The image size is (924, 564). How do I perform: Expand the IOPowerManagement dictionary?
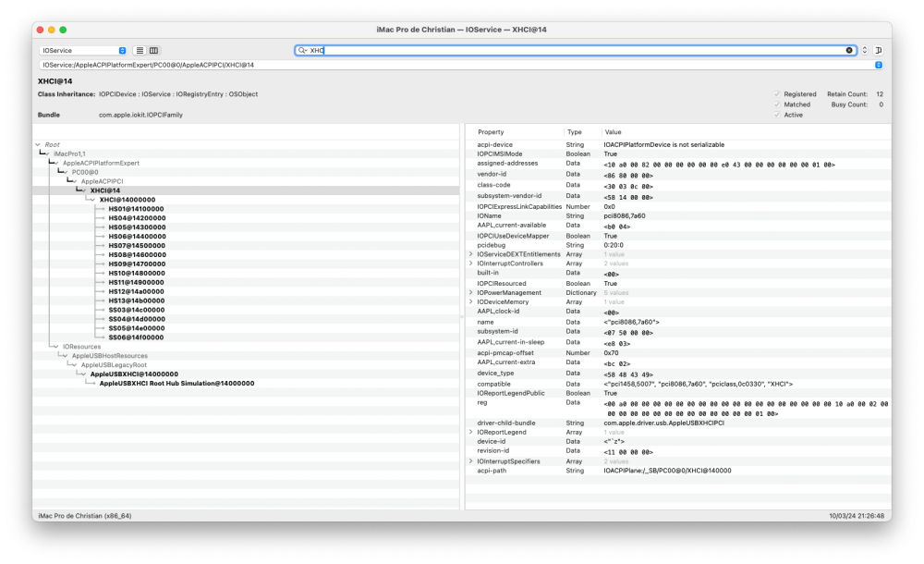471,292
